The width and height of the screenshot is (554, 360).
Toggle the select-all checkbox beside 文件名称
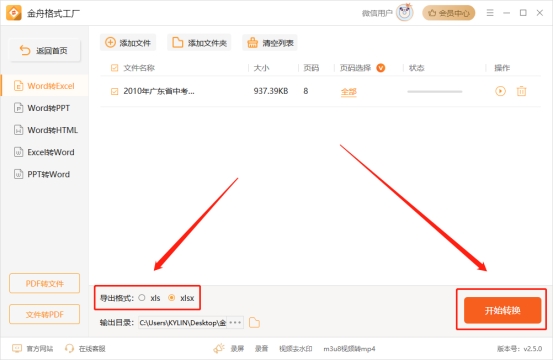point(114,68)
